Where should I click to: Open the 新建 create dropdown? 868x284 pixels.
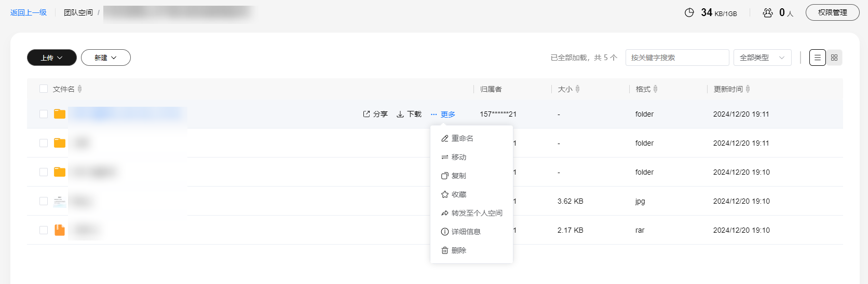(x=106, y=58)
